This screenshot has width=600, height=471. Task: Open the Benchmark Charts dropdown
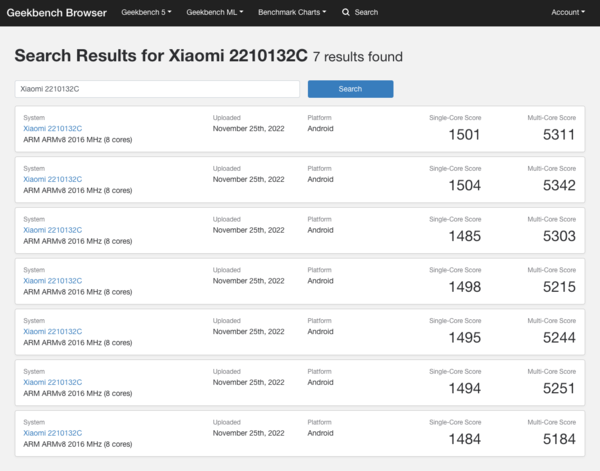click(x=293, y=12)
